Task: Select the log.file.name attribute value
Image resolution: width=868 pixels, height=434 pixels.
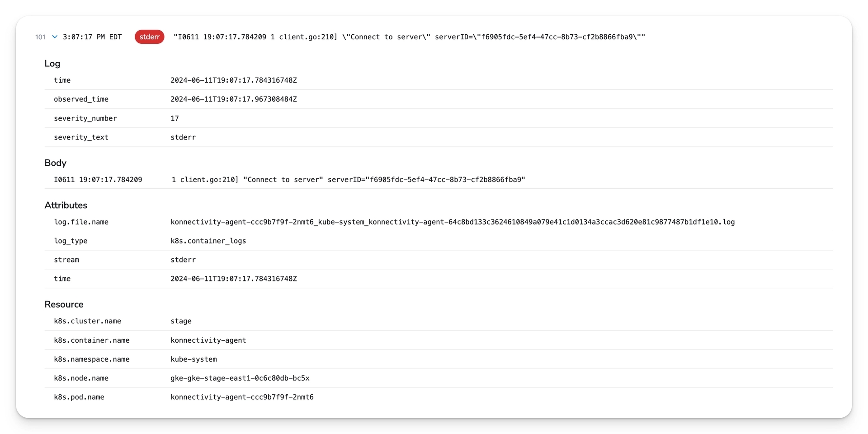Action: tap(453, 222)
